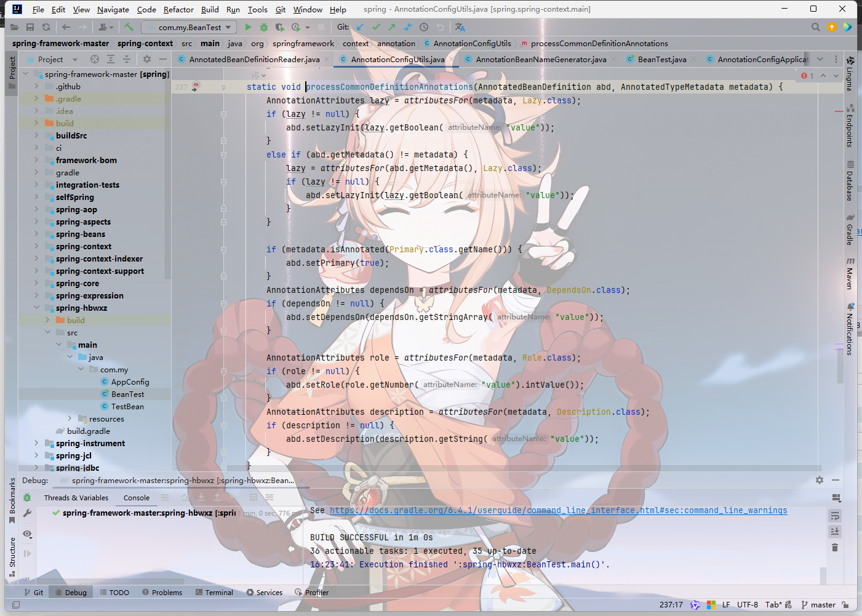Click the Open folder icon in toolbar
The width and height of the screenshot is (862, 616).
coord(14,27)
